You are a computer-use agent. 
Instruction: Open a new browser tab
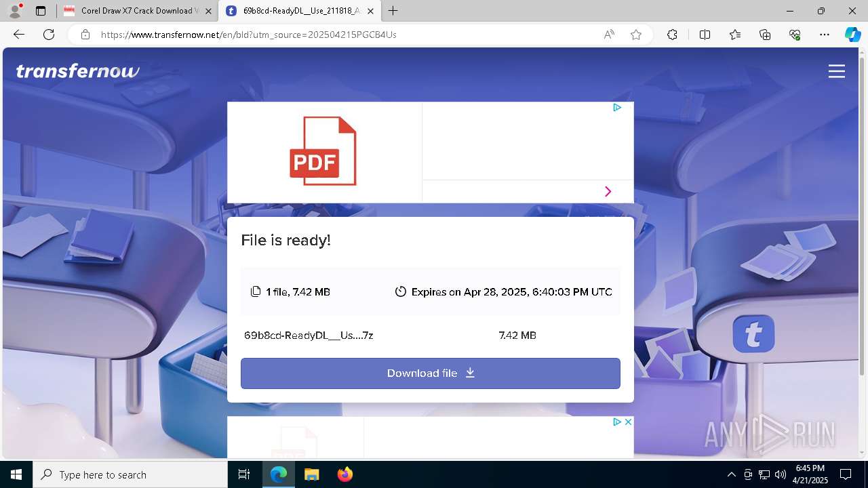(x=393, y=11)
